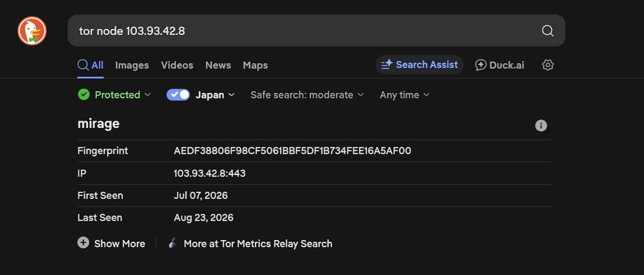Toggle the Japan region switch
Screen dimensions: 644x275
pyautogui.click(x=178, y=95)
